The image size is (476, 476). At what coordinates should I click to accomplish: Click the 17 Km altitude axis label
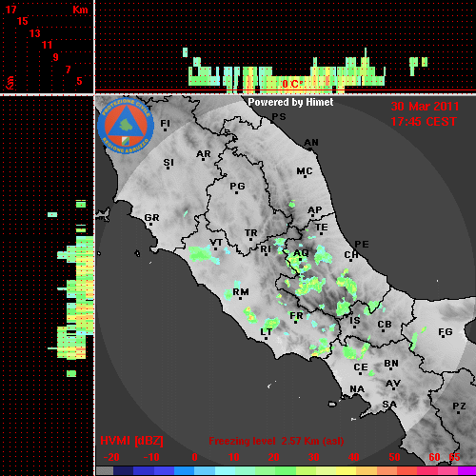point(10,10)
